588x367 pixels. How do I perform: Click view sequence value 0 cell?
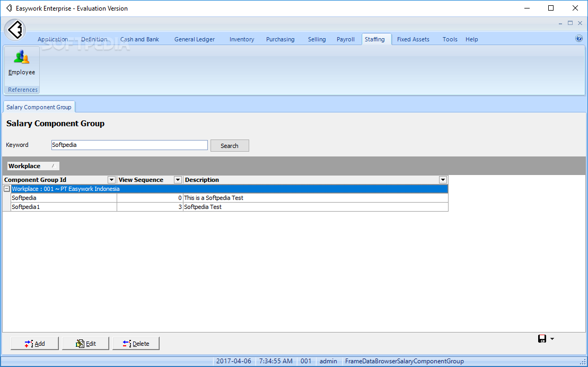(150, 198)
